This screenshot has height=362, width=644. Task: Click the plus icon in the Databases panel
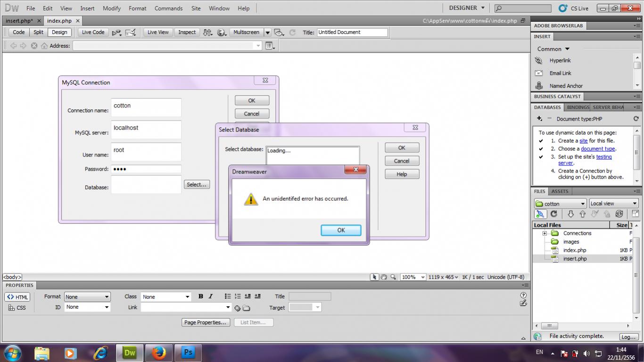[539, 119]
